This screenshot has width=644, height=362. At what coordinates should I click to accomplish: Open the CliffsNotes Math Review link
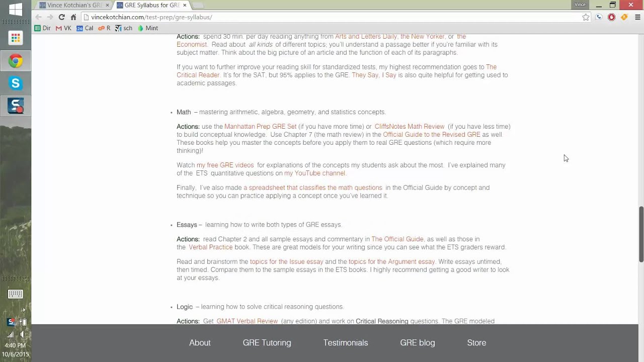click(x=410, y=126)
